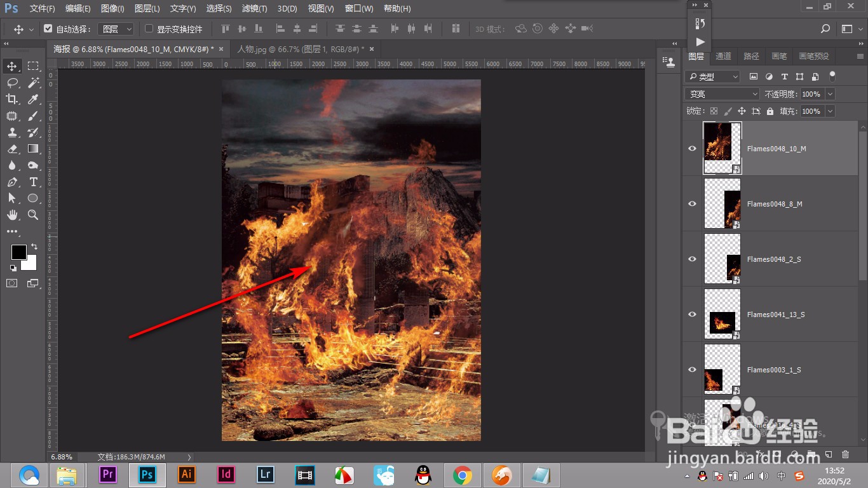The height and width of the screenshot is (488, 868).
Task: Hide the Flames0003_1_S layer
Action: click(693, 370)
